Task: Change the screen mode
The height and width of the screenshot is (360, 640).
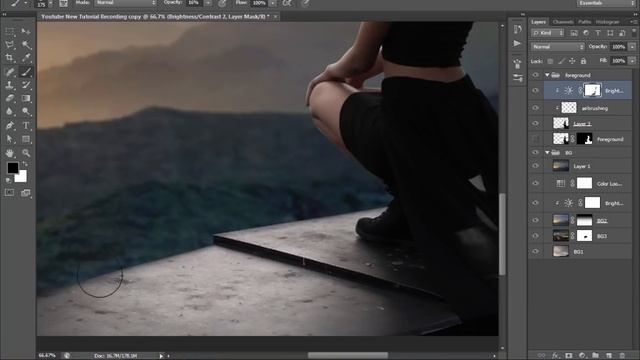Action: tap(26, 193)
